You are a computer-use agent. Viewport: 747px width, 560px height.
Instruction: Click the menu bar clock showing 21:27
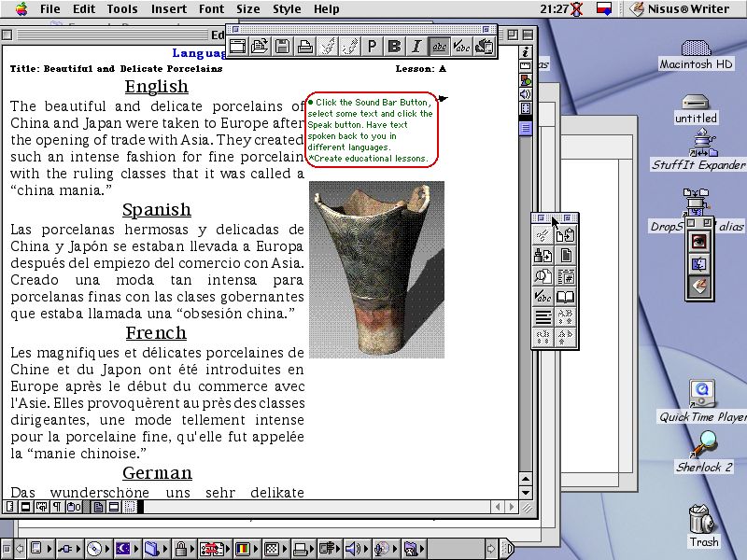click(x=554, y=8)
